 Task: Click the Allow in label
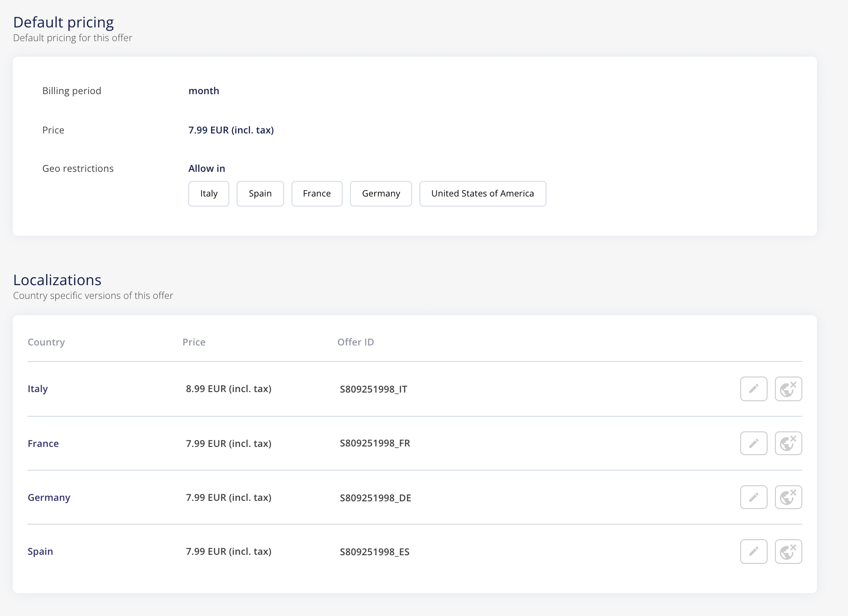tap(207, 169)
